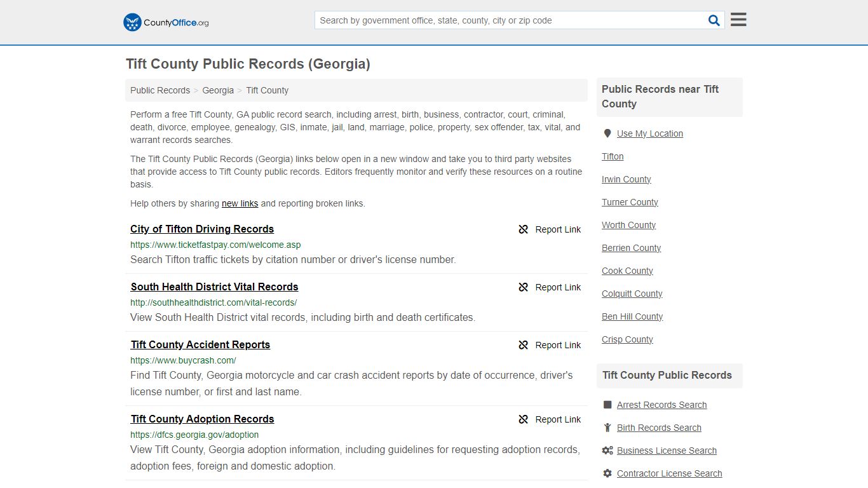Click the Business License Search gears icon
This screenshot has height=488, width=868.
(607, 451)
